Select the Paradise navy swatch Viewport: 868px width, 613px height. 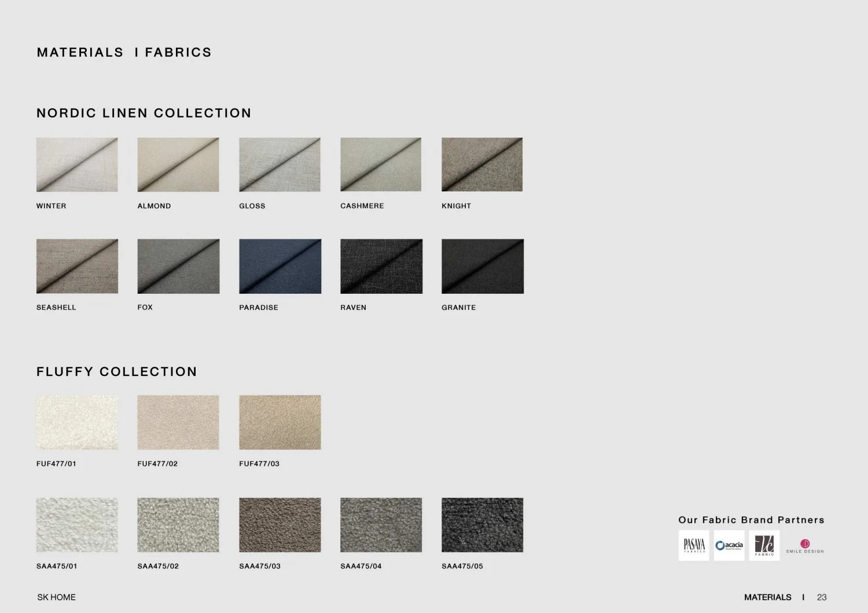pyautogui.click(x=280, y=267)
